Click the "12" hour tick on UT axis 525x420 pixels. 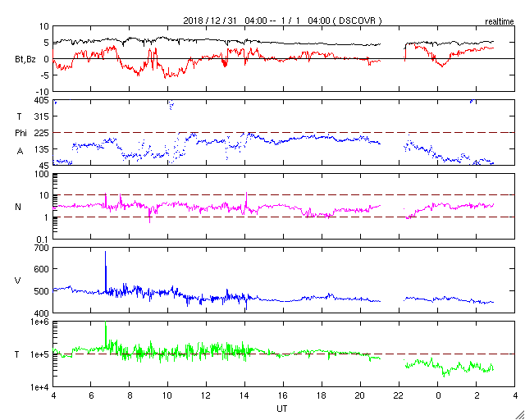point(206,396)
